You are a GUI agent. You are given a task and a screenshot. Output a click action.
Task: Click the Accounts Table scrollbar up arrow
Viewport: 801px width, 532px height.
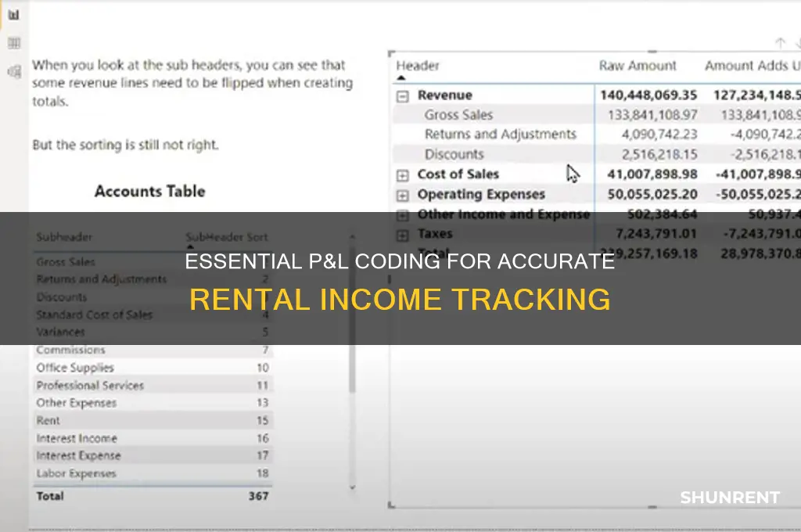pos(352,237)
